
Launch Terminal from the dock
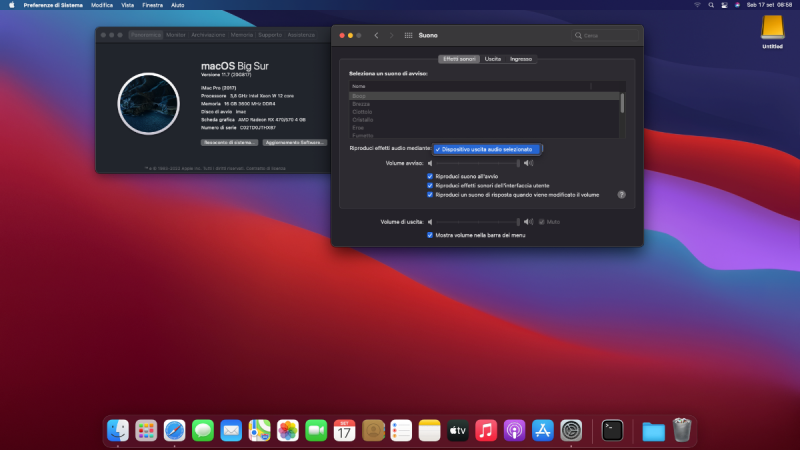tap(612, 430)
